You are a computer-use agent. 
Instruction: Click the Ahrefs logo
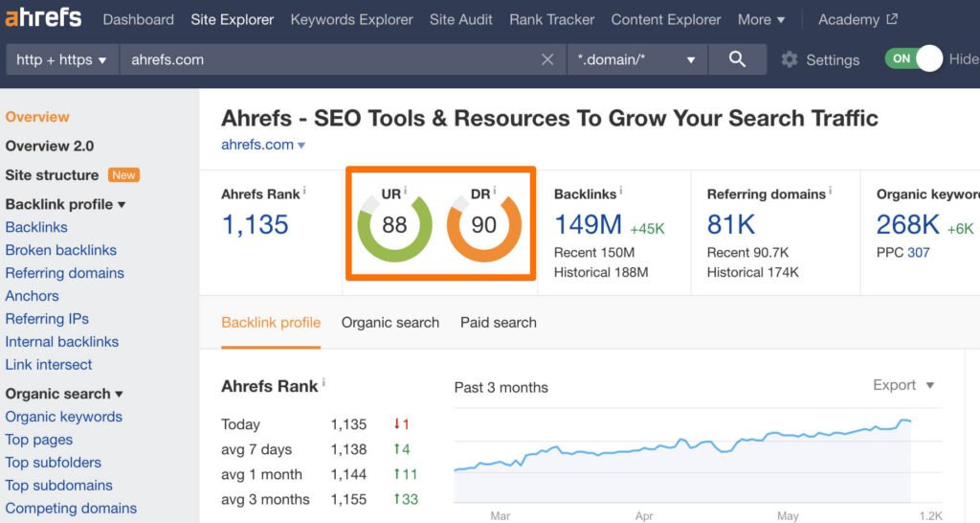click(44, 19)
